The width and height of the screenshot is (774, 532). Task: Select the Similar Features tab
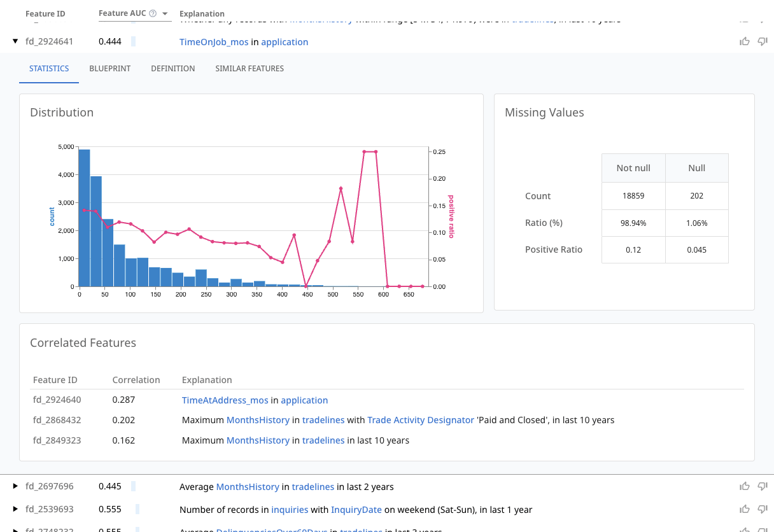coord(249,69)
